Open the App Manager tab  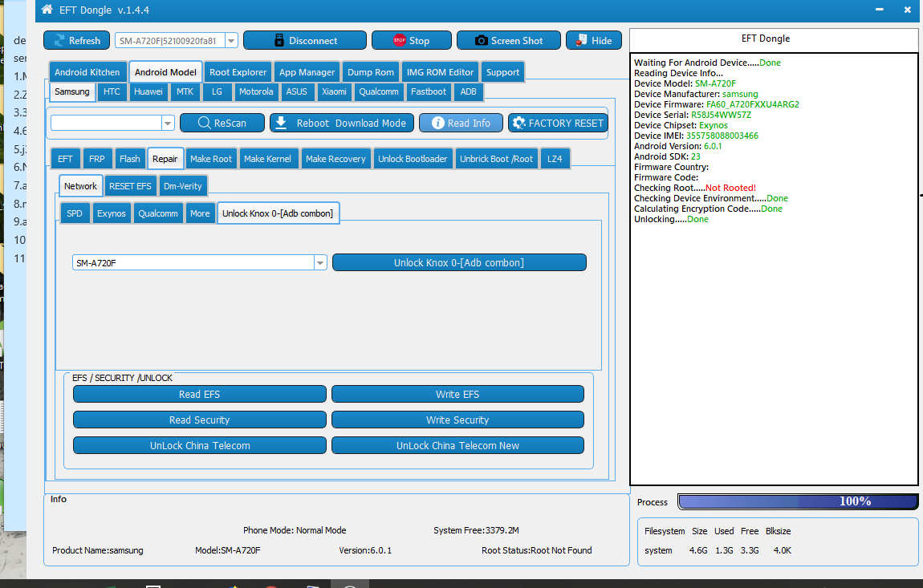(x=307, y=72)
